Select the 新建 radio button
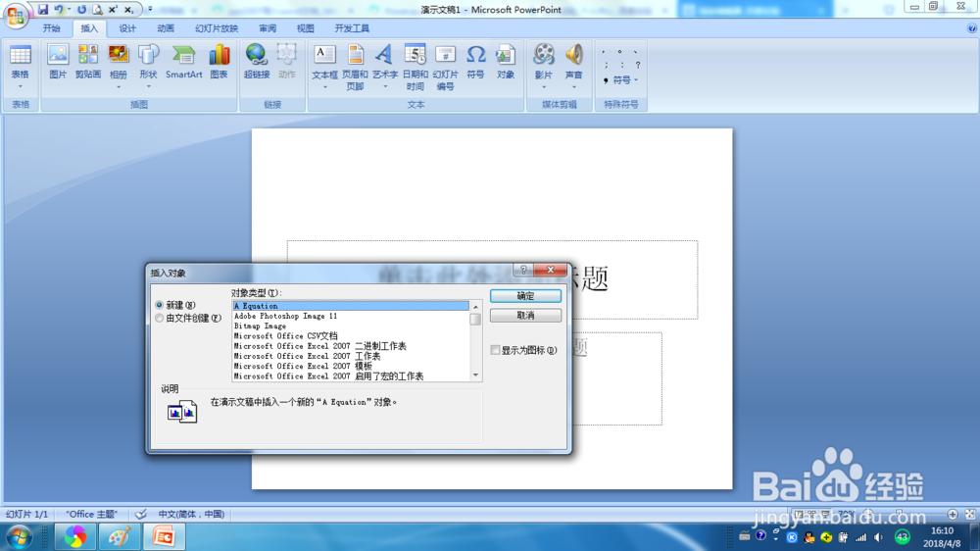Image resolution: width=980 pixels, height=551 pixels. pyautogui.click(x=160, y=305)
